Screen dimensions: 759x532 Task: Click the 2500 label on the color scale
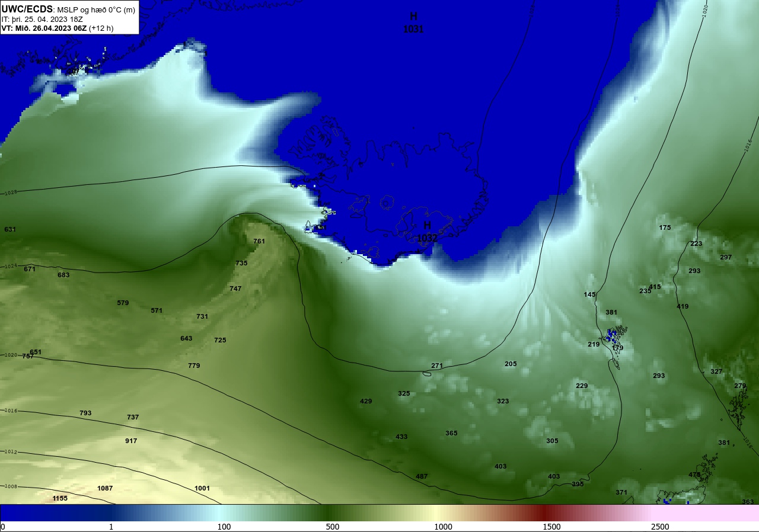pos(660,527)
